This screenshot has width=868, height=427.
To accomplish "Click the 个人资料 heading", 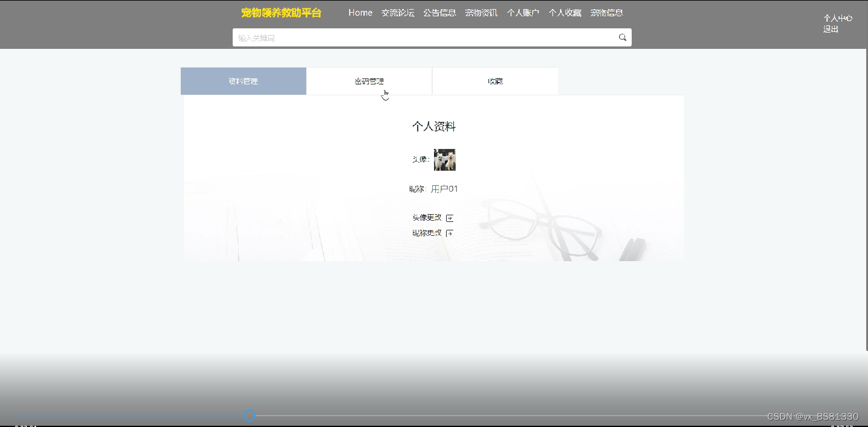I will pos(434,127).
